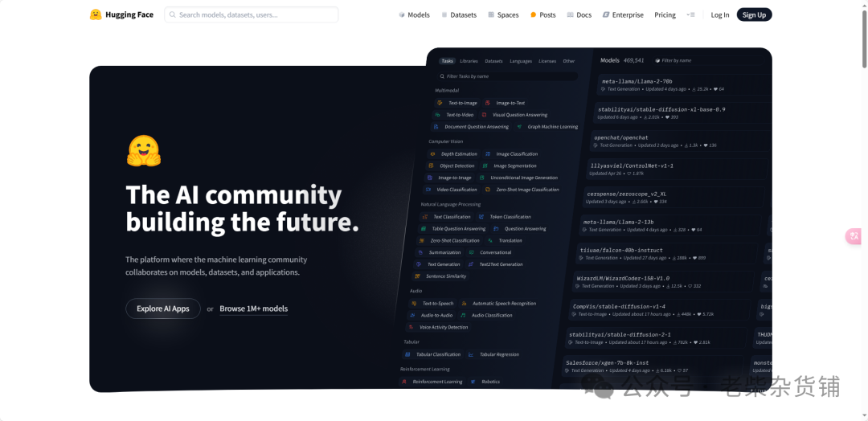Image resolution: width=868 pixels, height=421 pixels.
Task: Select the Conversational task label
Action: [495, 252]
